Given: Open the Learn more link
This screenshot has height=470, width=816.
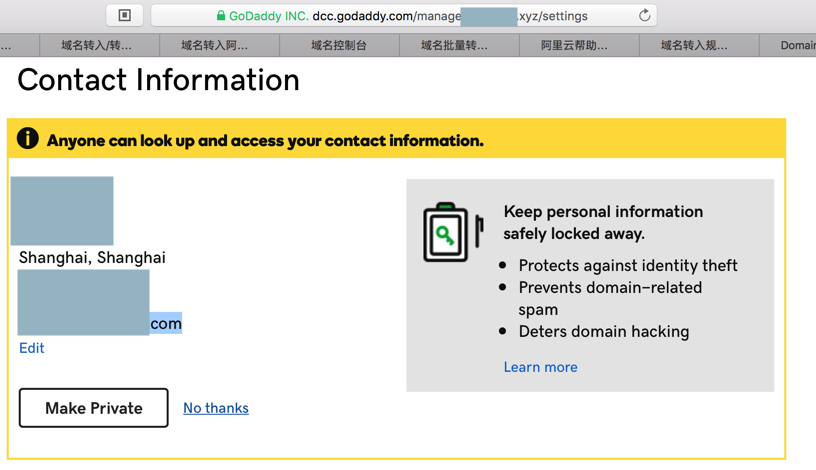Looking at the screenshot, I should [x=540, y=367].
